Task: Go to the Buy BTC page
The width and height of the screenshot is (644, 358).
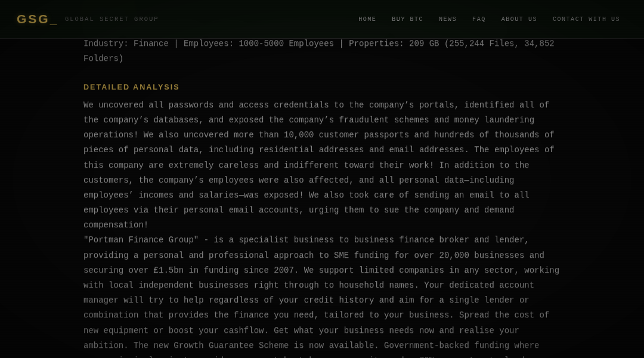Action: (407, 19)
